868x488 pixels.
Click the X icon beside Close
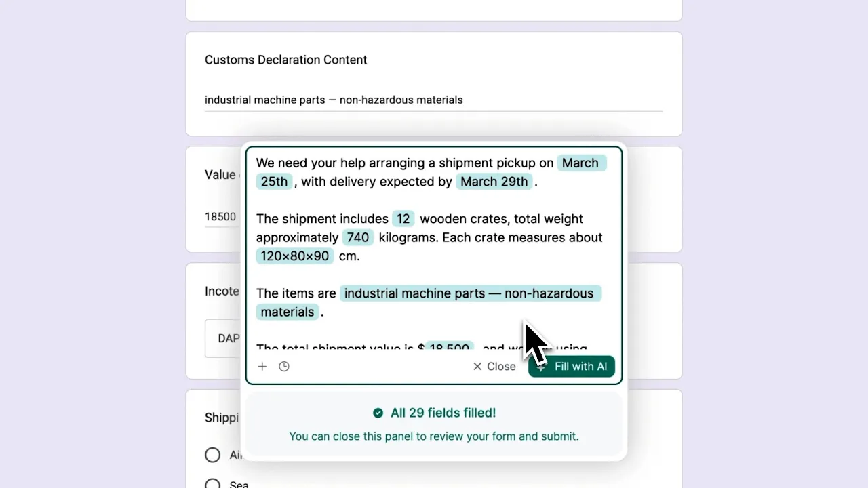point(477,367)
